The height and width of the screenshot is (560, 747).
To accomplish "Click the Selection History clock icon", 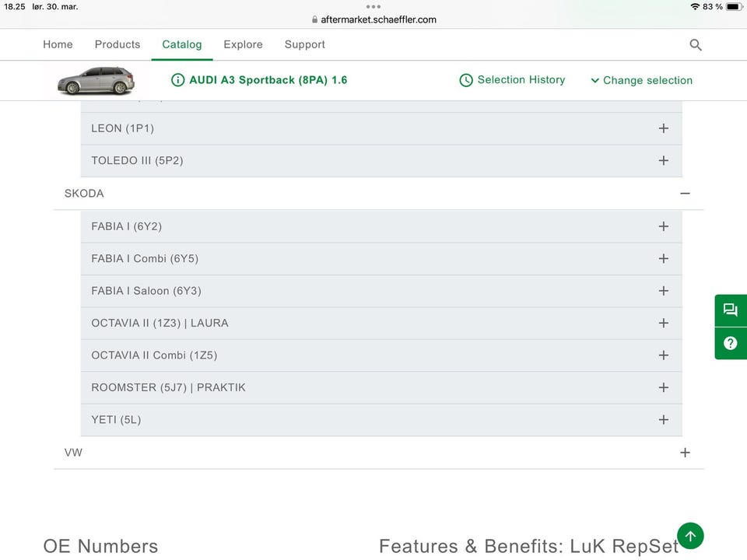I will pos(466,80).
